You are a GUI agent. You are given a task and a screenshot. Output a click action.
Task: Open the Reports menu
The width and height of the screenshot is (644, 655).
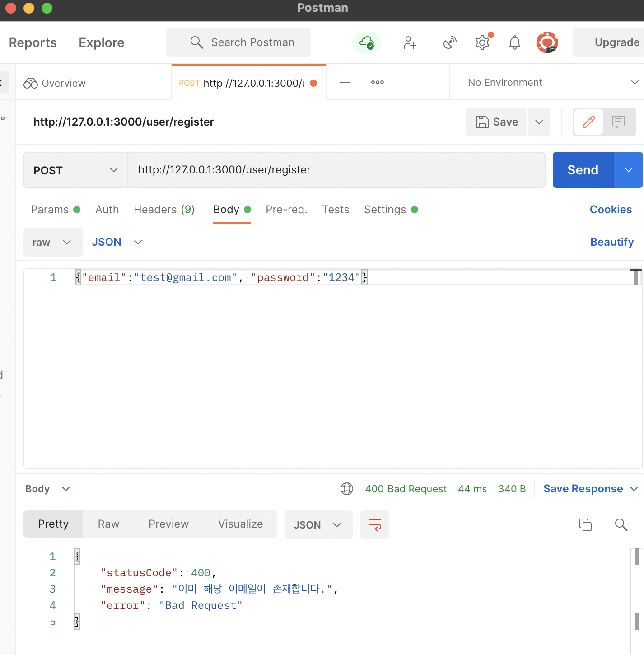click(x=33, y=42)
